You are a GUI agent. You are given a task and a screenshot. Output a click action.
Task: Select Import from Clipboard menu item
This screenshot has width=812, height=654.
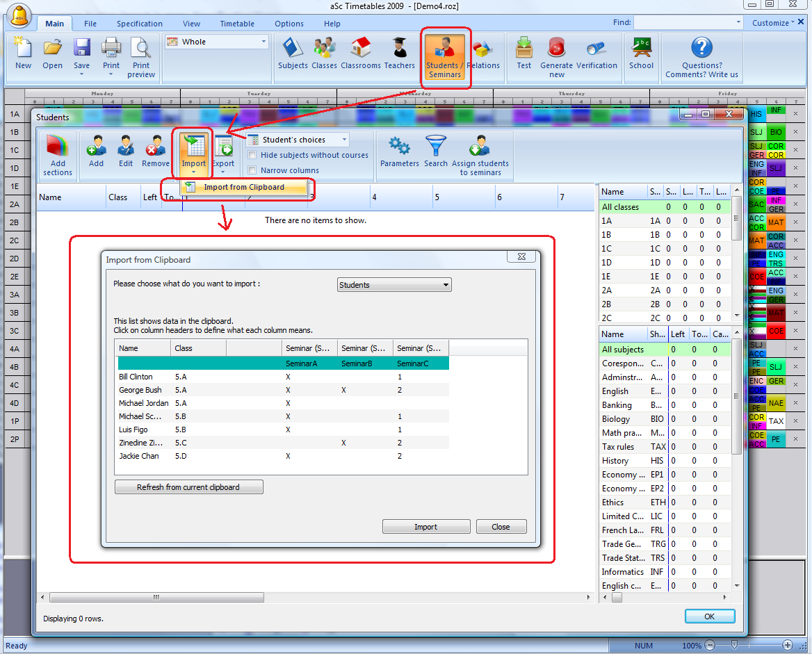[x=243, y=187]
